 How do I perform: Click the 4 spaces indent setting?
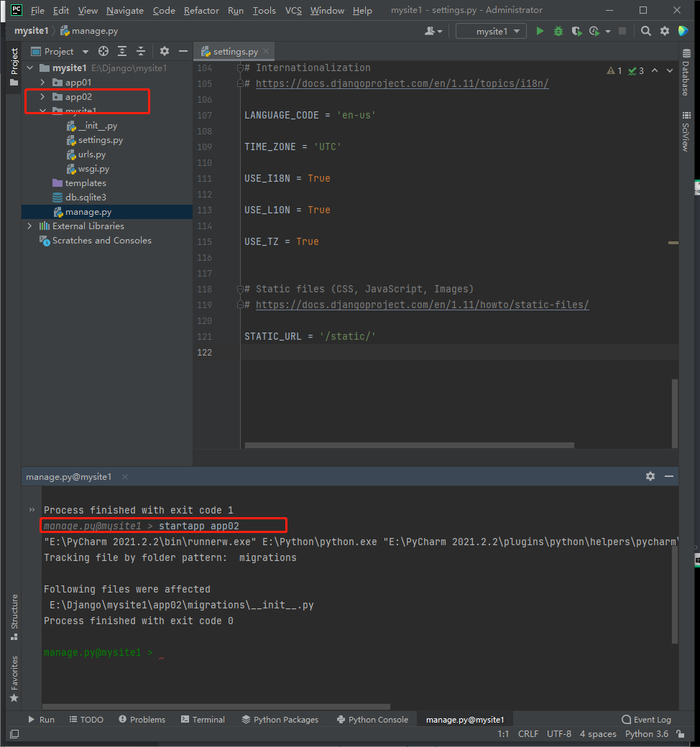point(598,734)
